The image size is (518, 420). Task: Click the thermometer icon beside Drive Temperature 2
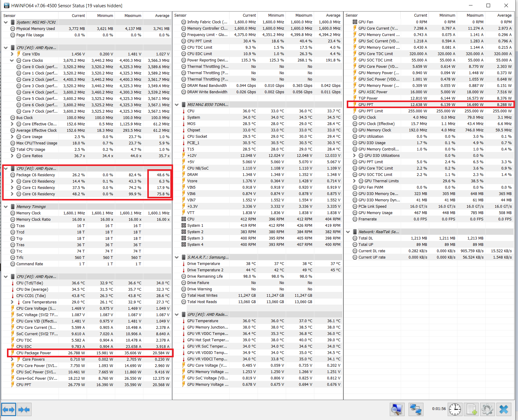(184, 270)
